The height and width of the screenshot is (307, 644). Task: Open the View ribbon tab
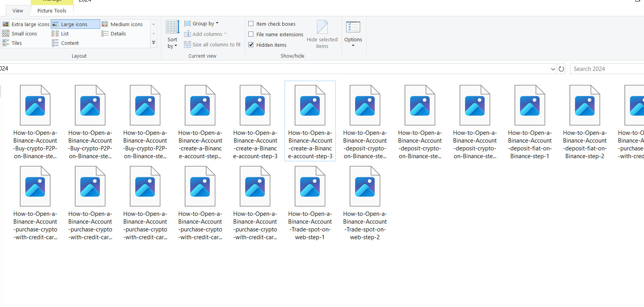click(x=18, y=11)
